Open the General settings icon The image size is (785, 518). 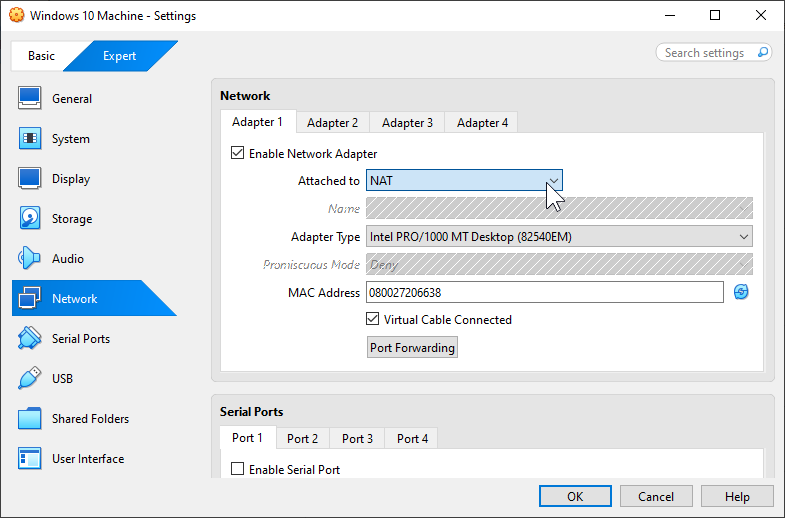pos(30,98)
